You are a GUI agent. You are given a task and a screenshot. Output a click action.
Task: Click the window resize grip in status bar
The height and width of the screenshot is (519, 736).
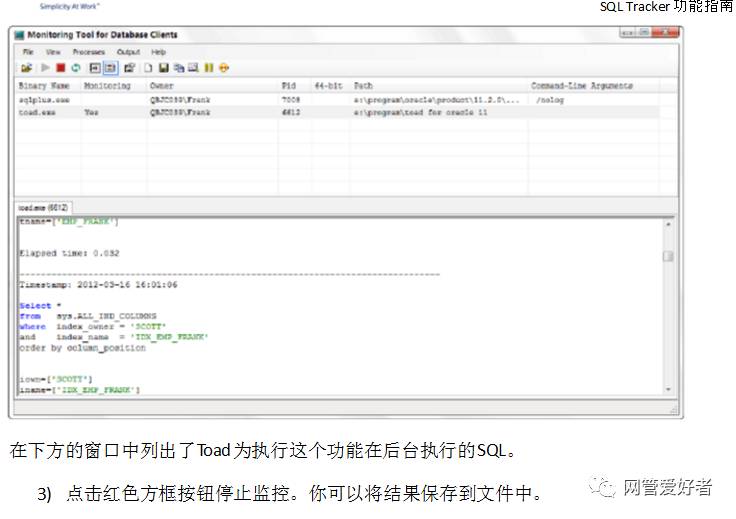click(674, 411)
